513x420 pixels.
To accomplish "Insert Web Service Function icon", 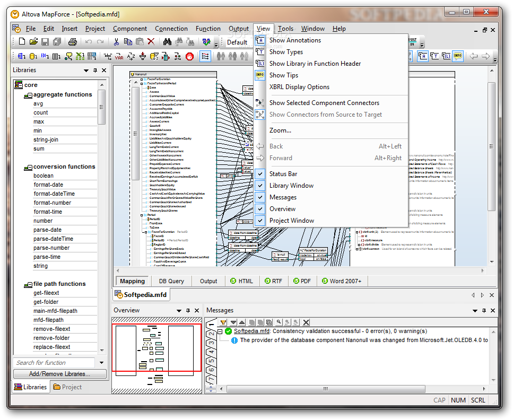I will tap(68, 56).
